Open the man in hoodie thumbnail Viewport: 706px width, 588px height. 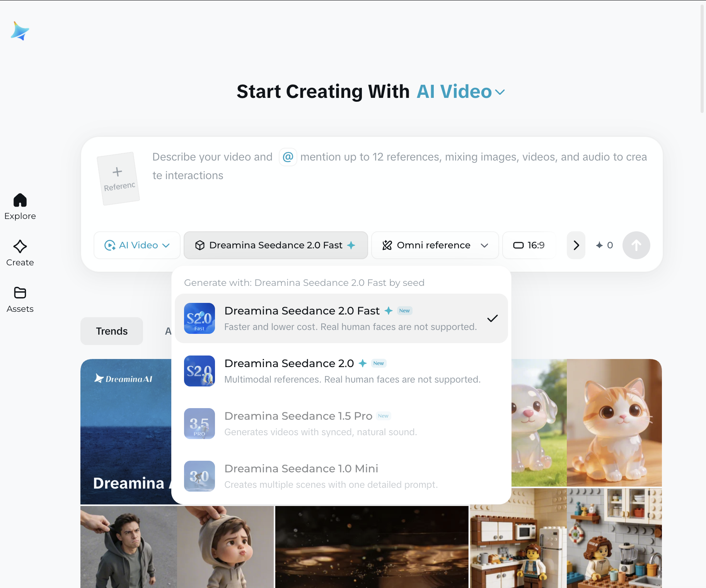[129, 547]
